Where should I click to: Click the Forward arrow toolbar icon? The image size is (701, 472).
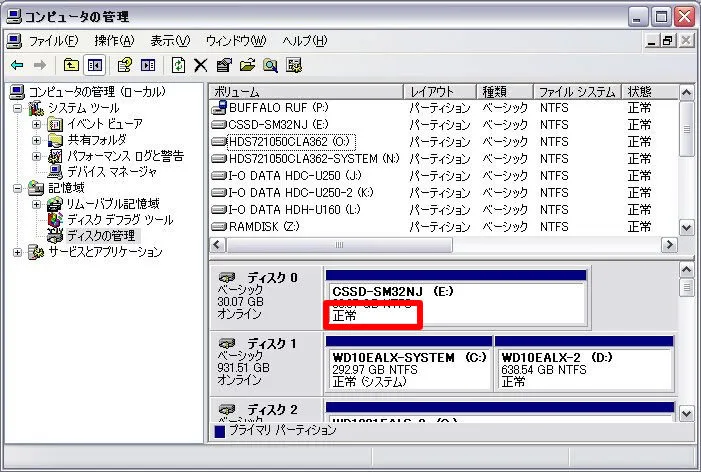pyautogui.click(x=39, y=65)
